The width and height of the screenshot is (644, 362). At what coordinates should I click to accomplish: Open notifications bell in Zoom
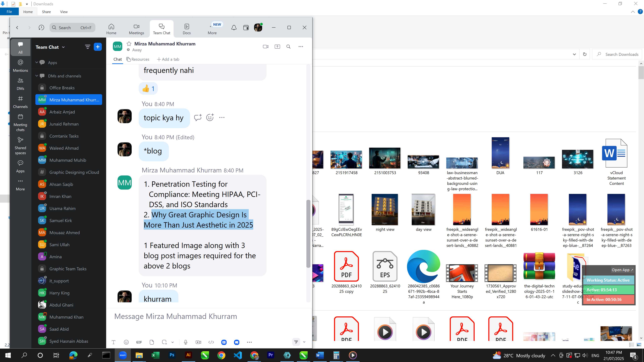coord(234,27)
